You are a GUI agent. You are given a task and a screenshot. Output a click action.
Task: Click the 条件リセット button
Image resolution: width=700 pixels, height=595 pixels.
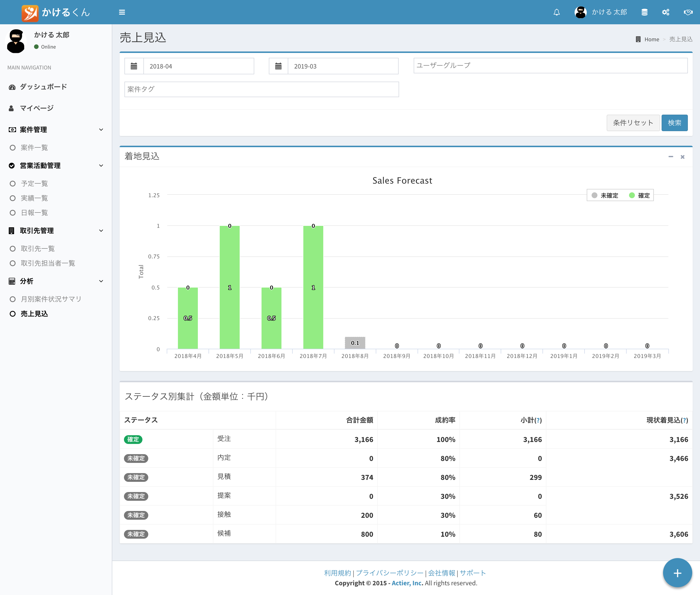[633, 123]
